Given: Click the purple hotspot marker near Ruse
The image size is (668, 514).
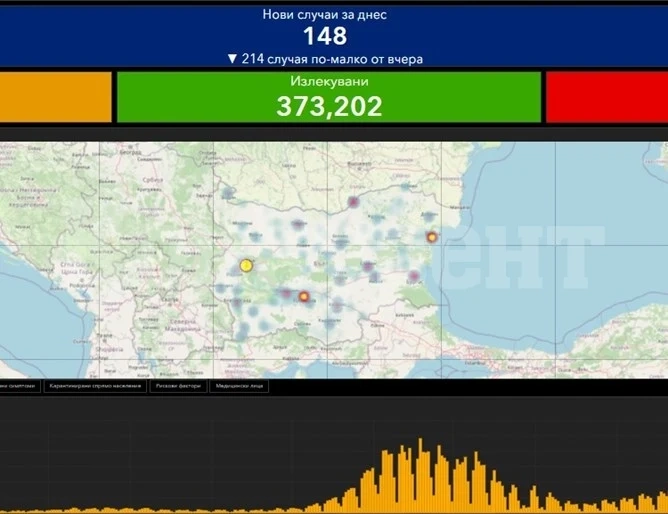Looking at the screenshot, I should [x=353, y=201].
